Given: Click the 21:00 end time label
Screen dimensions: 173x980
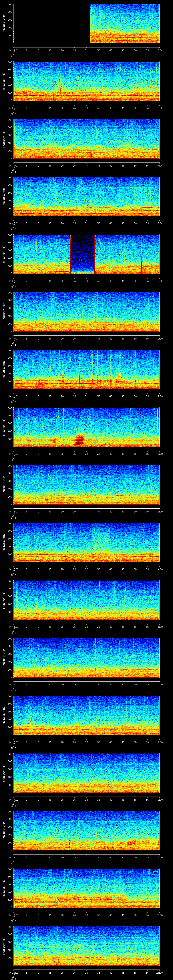Looking at the screenshot, I should (x=159, y=972).
